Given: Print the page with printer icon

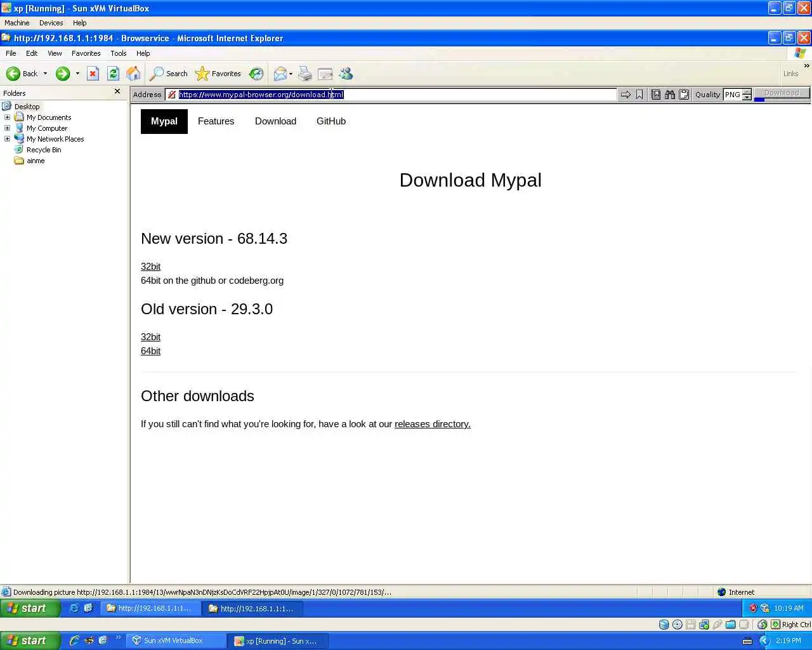Looking at the screenshot, I should point(305,74).
